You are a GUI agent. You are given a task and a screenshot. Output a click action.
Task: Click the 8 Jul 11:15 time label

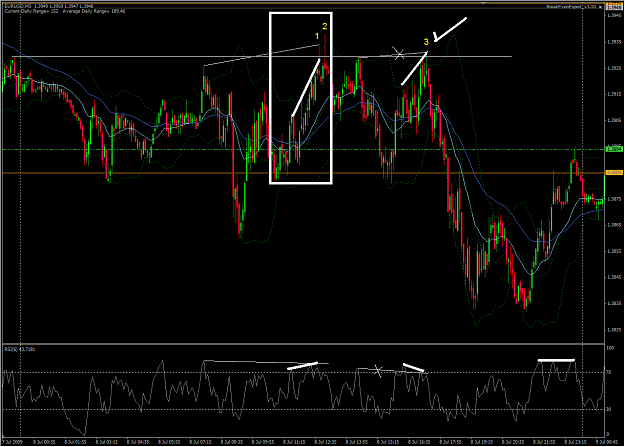[x=294, y=442]
